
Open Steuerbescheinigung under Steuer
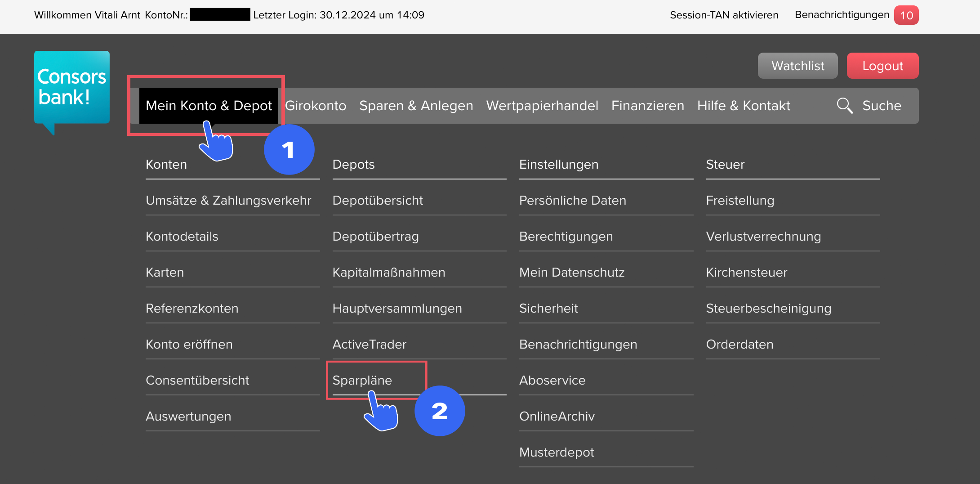point(768,309)
